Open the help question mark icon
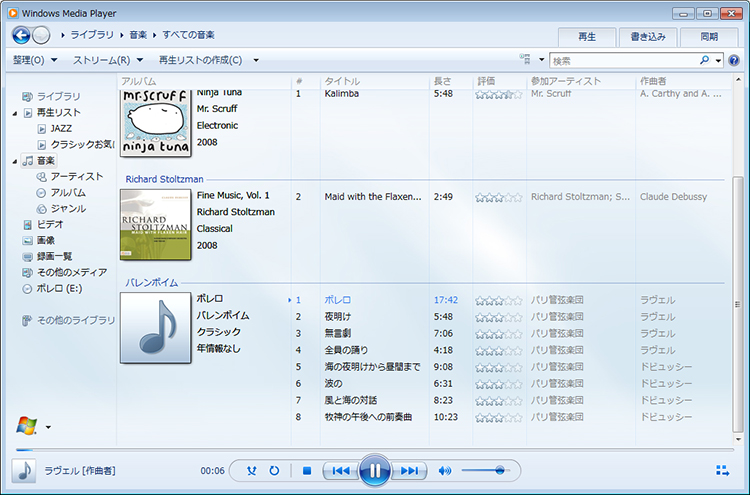 pyautogui.click(x=733, y=61)
